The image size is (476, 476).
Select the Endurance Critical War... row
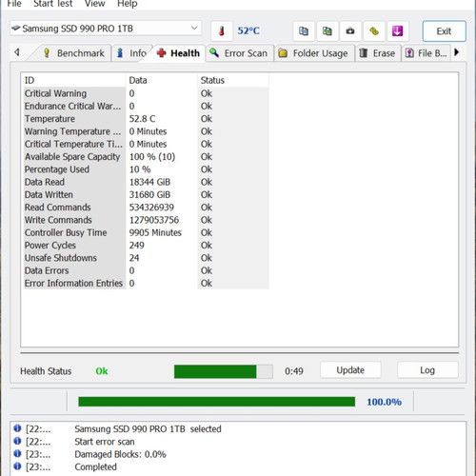(146, 106)
